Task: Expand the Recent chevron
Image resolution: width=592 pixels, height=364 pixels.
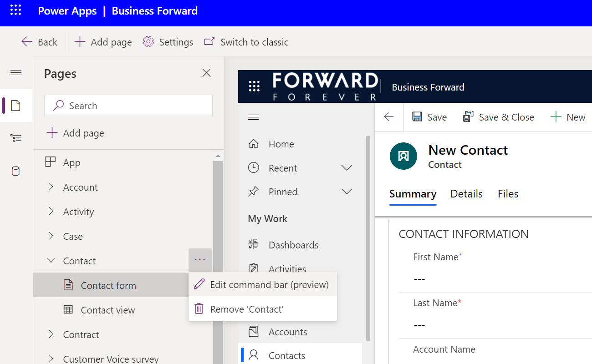Action: pyautogui.click(x=347, y=168)
